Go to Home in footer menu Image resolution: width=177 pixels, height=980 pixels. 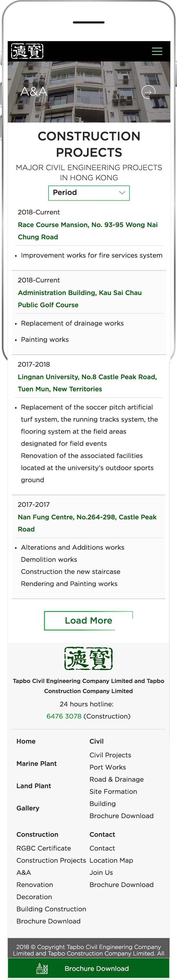pos(26,741)
